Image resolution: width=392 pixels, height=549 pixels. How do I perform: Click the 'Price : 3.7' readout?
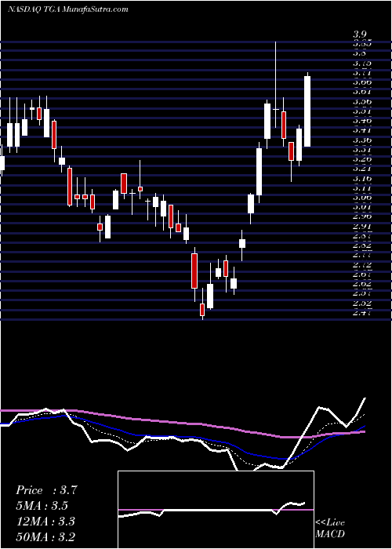45,490
